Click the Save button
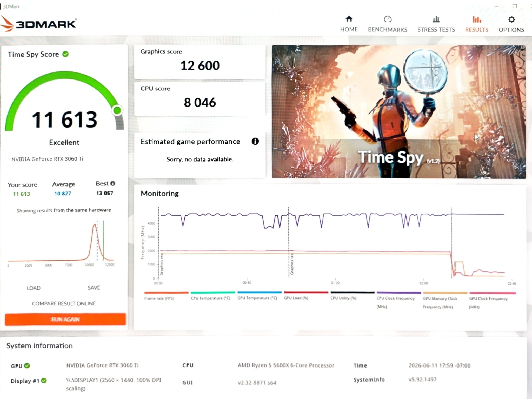Image resolution: width=532 pixels, height=399 pixels. 94,288
